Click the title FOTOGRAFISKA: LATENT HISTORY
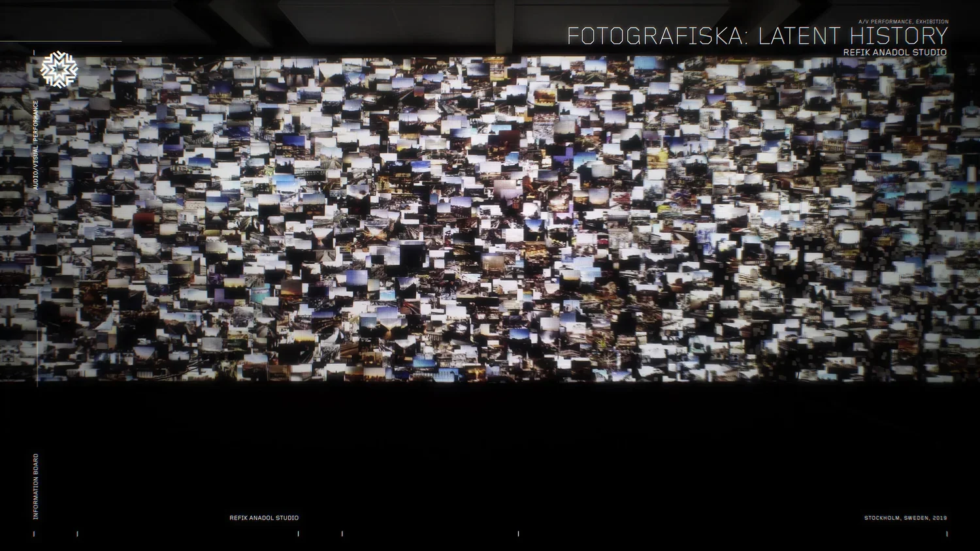980x551 pixels. (757, 36)
